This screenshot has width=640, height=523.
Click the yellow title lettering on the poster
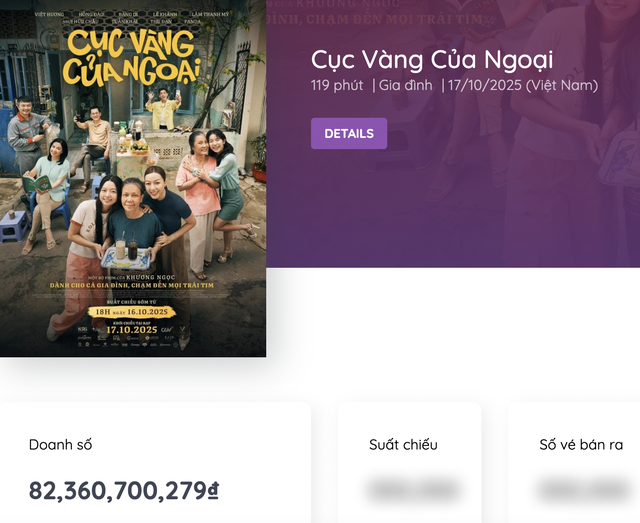coord(131,58)
